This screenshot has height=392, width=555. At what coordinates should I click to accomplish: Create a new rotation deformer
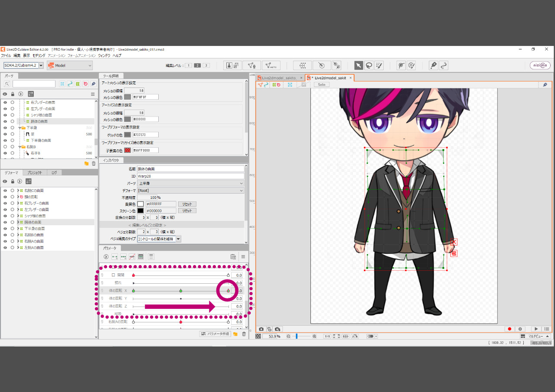coord(321,65)
